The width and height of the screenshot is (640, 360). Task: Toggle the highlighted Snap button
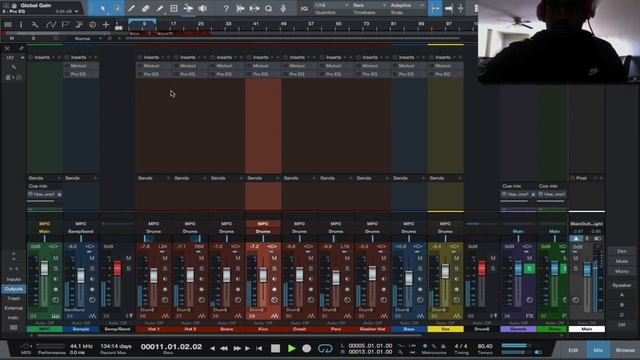pyautogui.click(x=435, y=8)
